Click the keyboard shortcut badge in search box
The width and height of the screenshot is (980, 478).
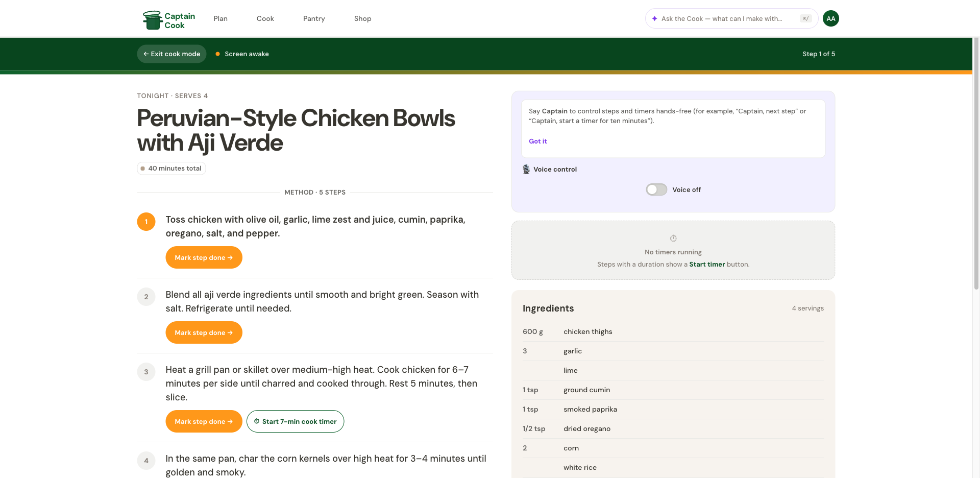(x=805, y=18)
